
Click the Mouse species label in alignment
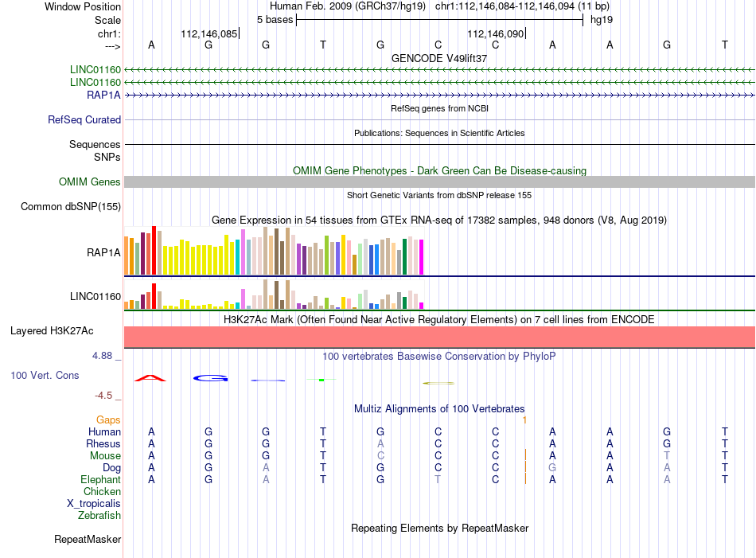click(105, 456)
